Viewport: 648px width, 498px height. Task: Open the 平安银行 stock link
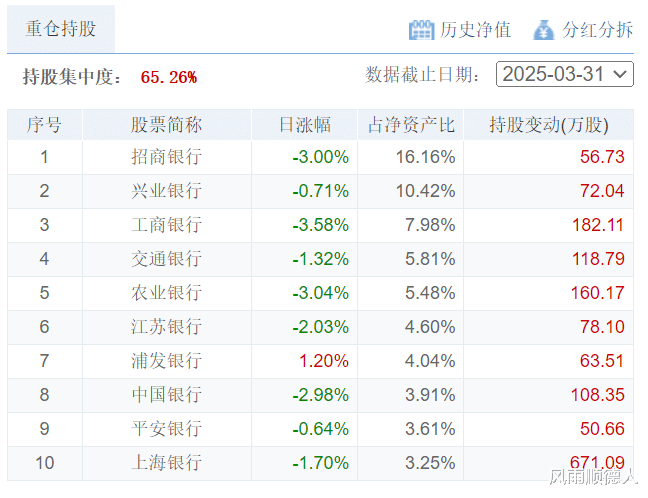pos(167,429)
